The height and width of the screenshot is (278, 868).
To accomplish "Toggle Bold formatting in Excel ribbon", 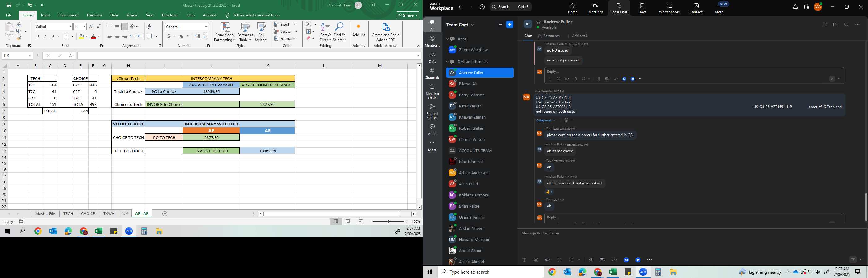I will tap(38, 36).
